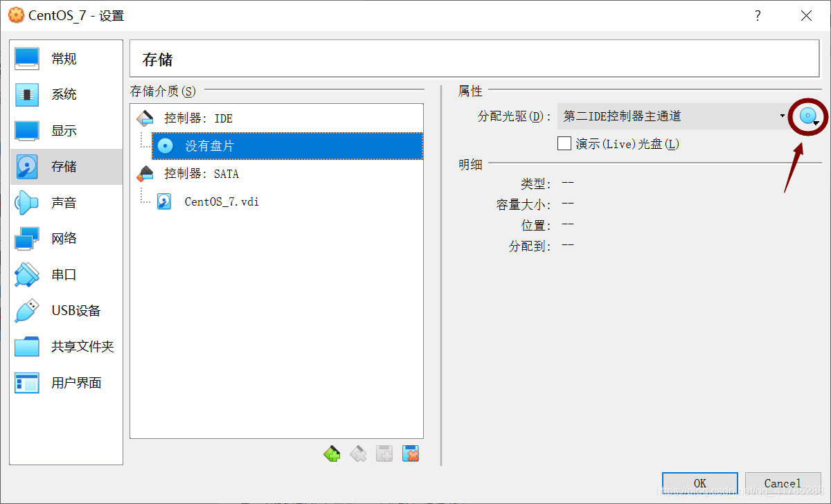
Task: Click the add storage attachment icon
Action: (x=384, y=454)
